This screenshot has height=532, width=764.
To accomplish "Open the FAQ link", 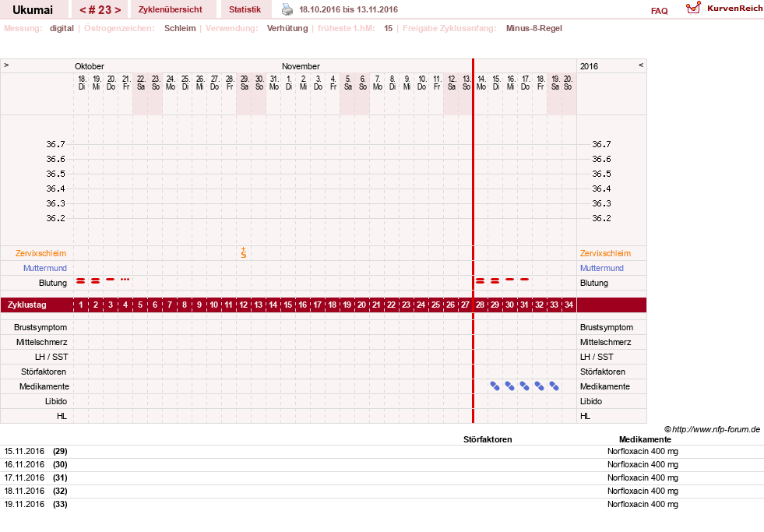I will pos(659,11).
